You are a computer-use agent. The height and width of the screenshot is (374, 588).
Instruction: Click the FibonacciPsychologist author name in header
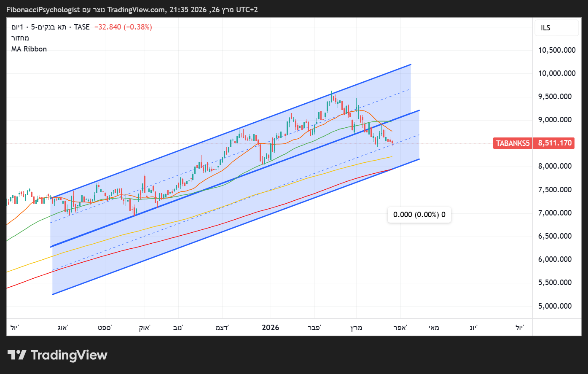pos(43,10)
